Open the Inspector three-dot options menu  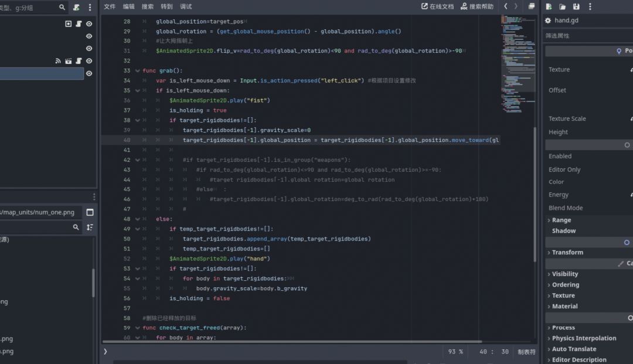coord(591,6)
